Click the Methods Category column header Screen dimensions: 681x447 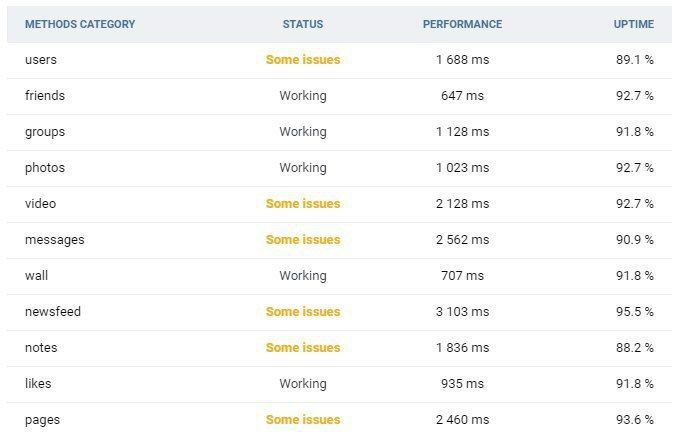pyautogui.click(x=80, y=24)
